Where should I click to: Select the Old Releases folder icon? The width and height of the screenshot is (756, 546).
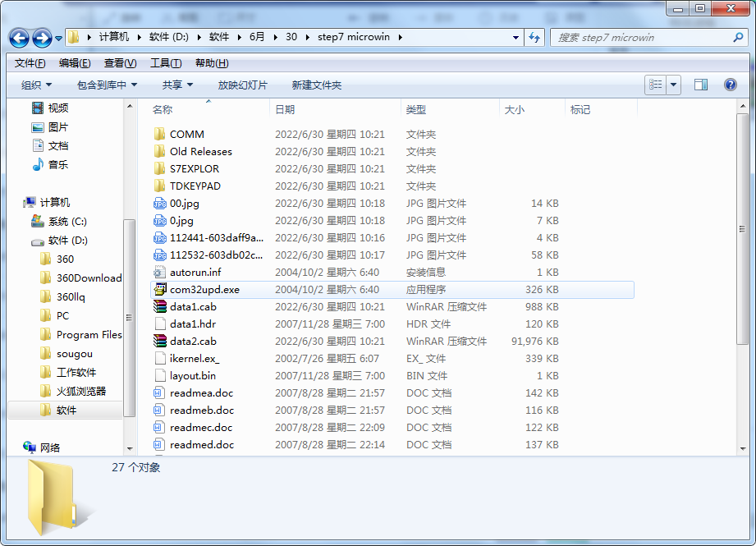click(x=159, y=151)
